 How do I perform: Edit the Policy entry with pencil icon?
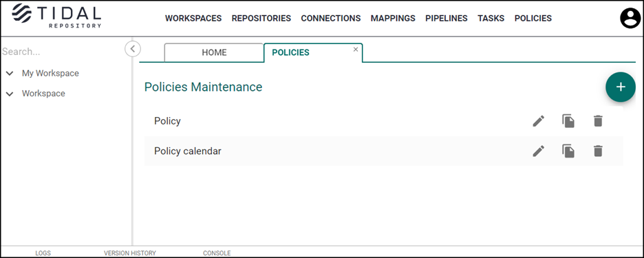(x=539, y=121)
